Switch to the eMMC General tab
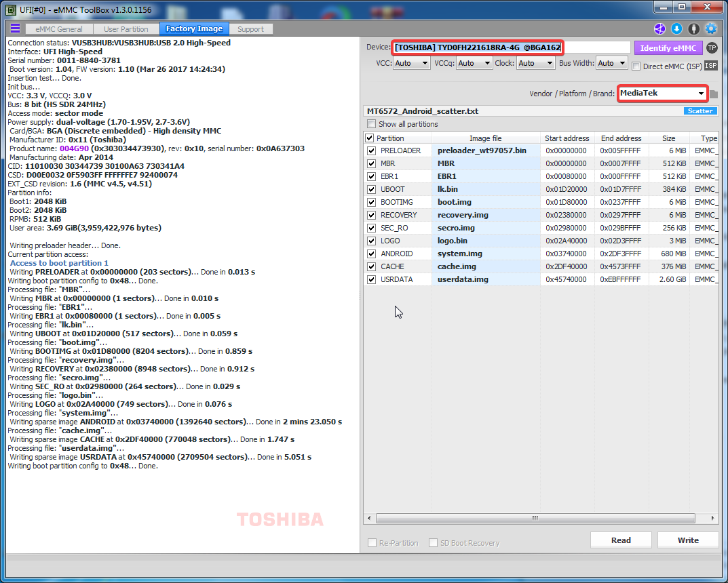The height and width of the screenshot is (583, 728). click(59, 28)
